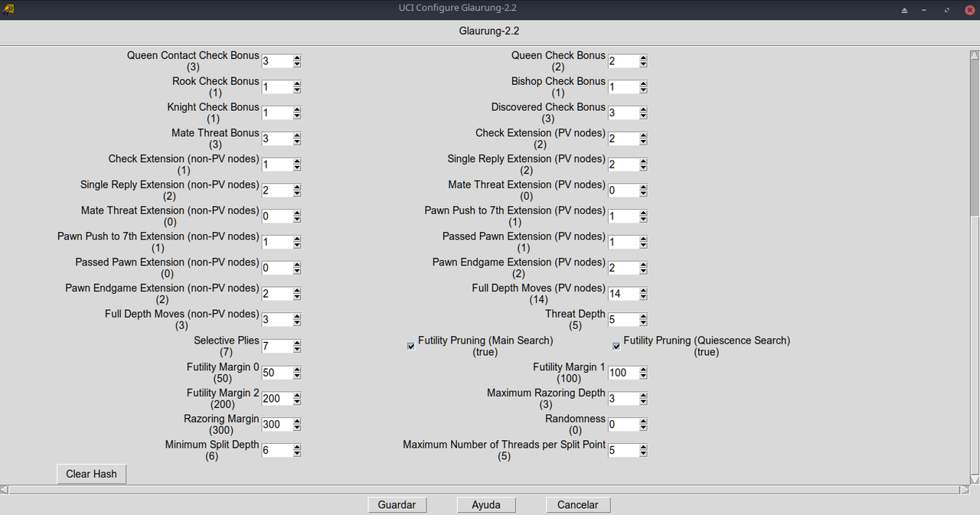Decrease Pawn Endgame Extension (non-PV nodes) with down arrow
980x515 pixels.
pos(297,298)
